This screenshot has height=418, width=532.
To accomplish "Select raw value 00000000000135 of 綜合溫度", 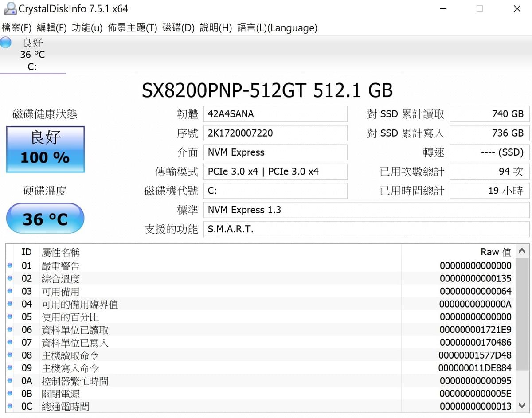I will pos(476,279).
